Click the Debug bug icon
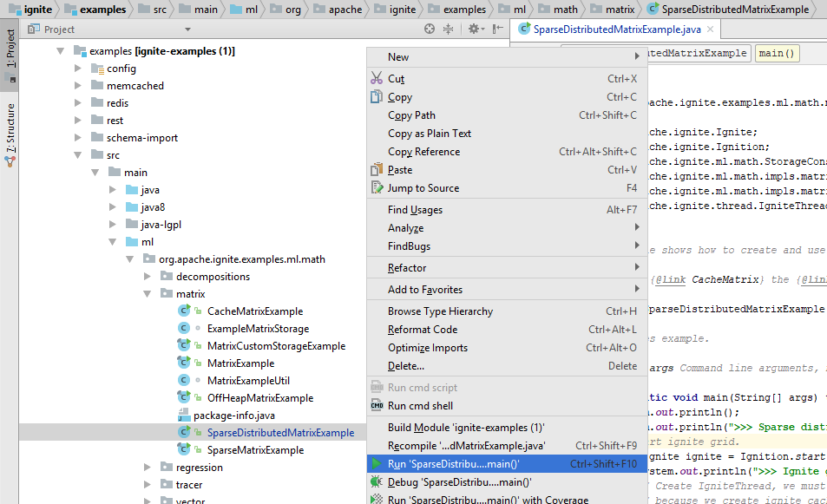Image resolution: width=827 pixels, height=504 pixels. [377, 481]
